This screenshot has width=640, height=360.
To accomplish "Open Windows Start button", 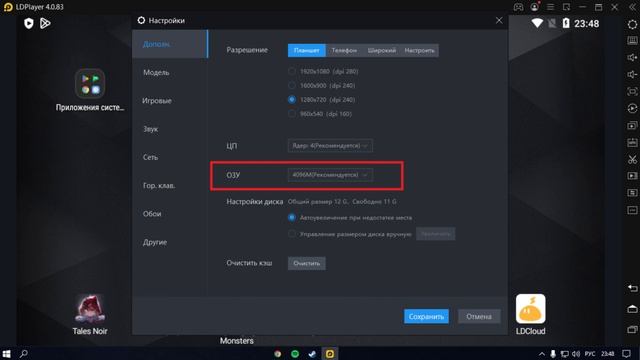I will pos(7,353).
